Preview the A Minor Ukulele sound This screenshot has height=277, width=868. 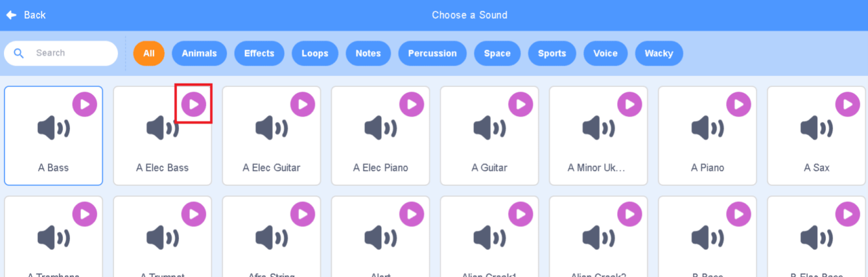(629, 104)
